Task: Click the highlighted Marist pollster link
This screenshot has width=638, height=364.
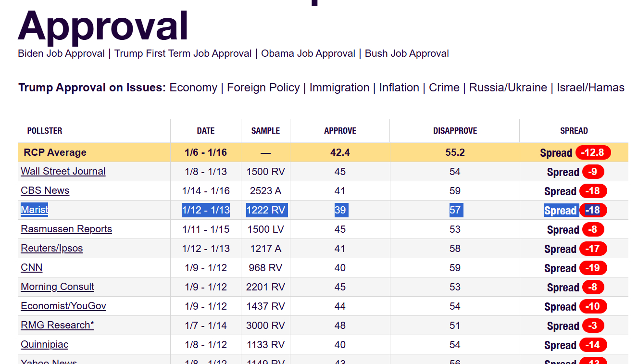Action: 35,210
